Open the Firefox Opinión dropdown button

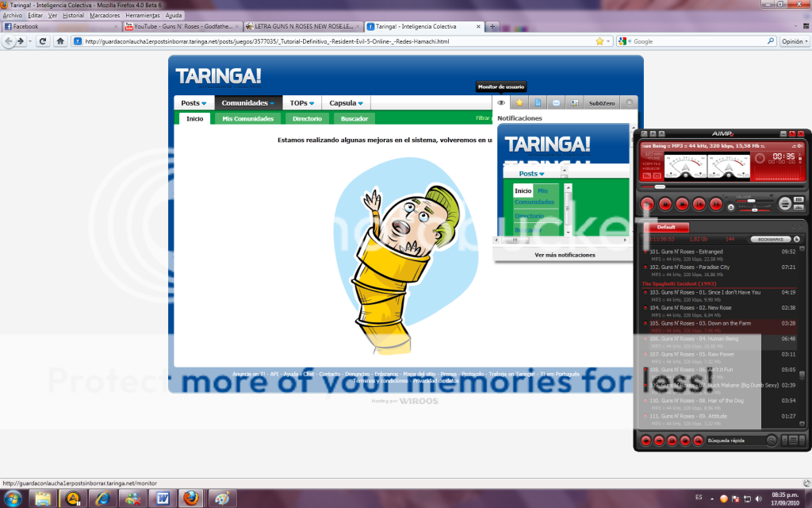click(795, 41)
